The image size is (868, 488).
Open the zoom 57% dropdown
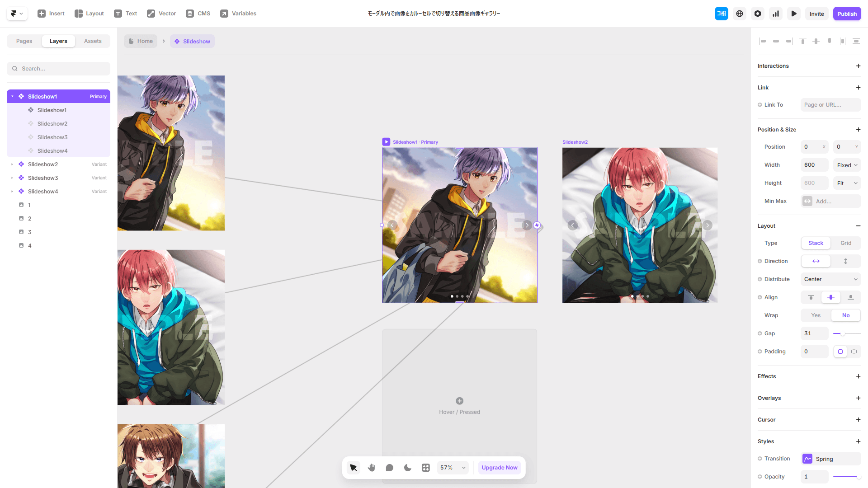point(453,468)
